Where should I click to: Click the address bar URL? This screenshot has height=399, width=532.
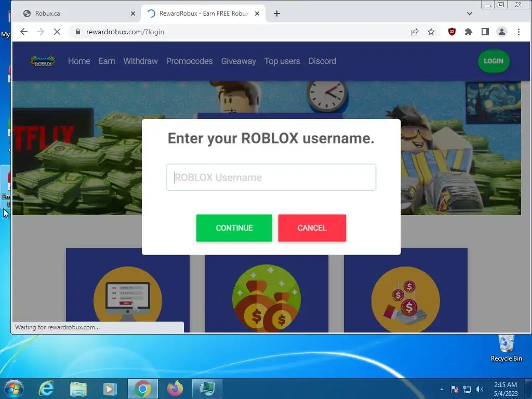tap(125, 32)
